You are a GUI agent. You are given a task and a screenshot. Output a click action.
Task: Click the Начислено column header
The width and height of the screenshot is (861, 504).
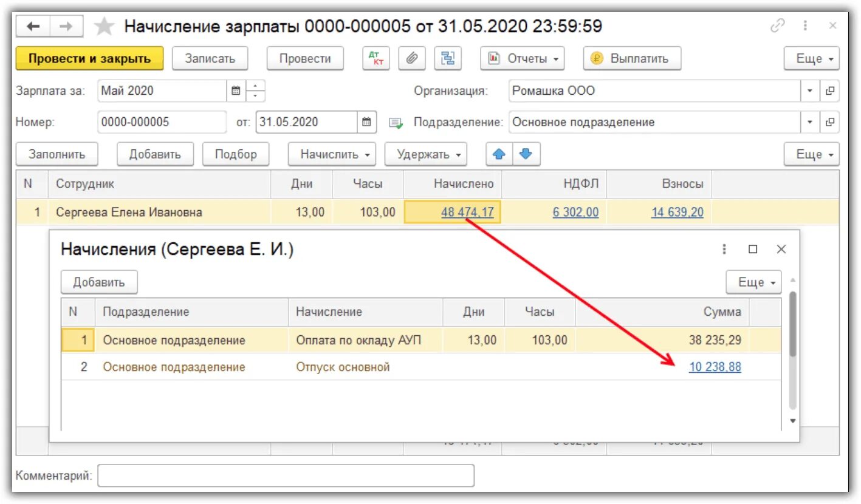tap(453, 184)
